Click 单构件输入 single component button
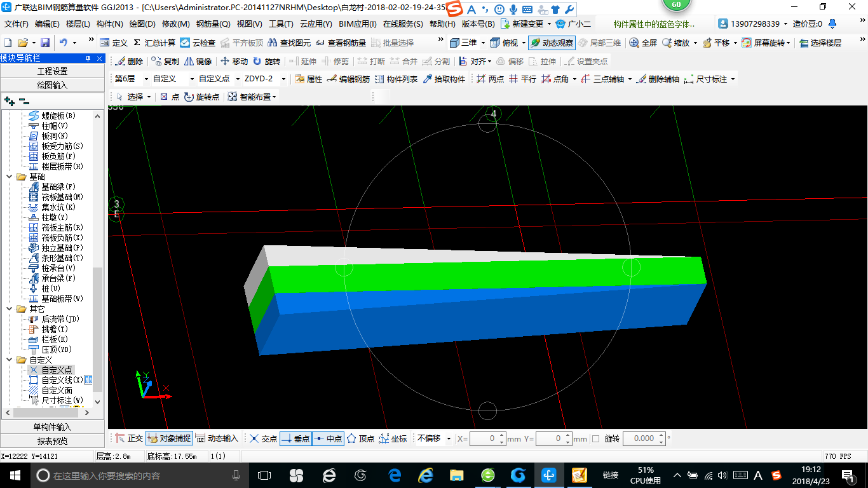Image resolution: width=868 pixels, height=488 pixels. tap(52, 427)
